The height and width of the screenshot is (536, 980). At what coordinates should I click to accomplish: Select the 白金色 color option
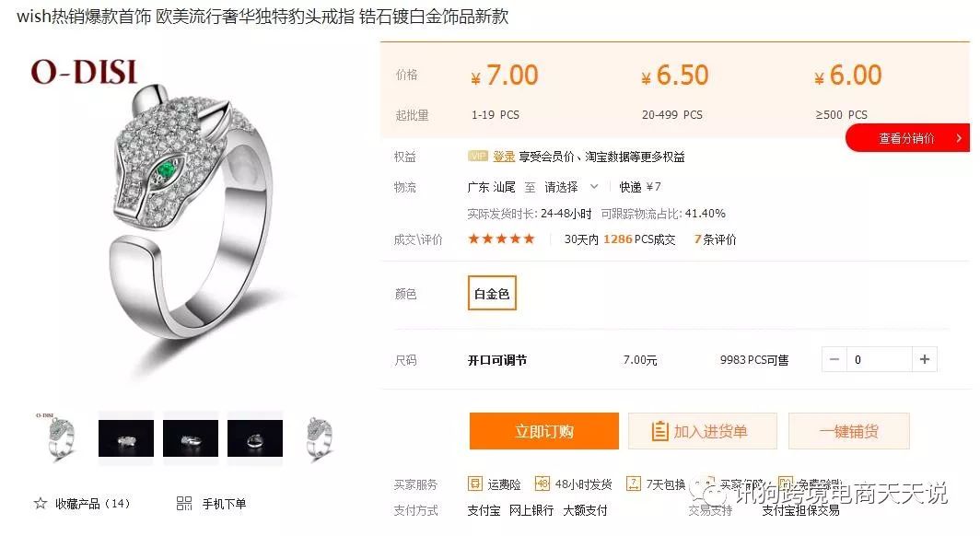492,293
